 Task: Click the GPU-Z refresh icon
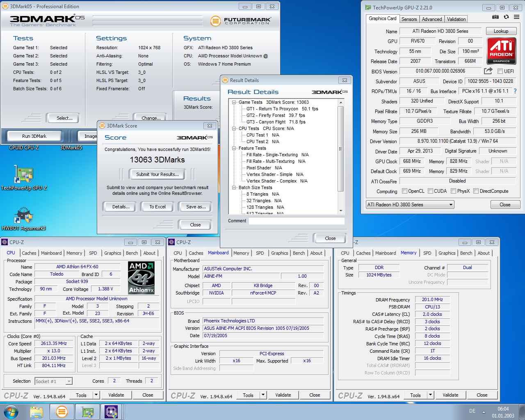[x=506, y=17]
